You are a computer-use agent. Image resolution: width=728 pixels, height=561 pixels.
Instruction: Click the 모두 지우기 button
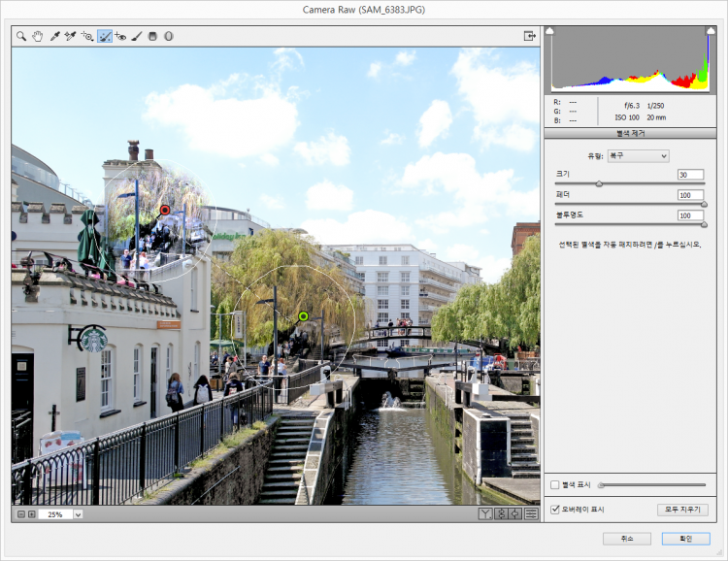click(682, 510)
